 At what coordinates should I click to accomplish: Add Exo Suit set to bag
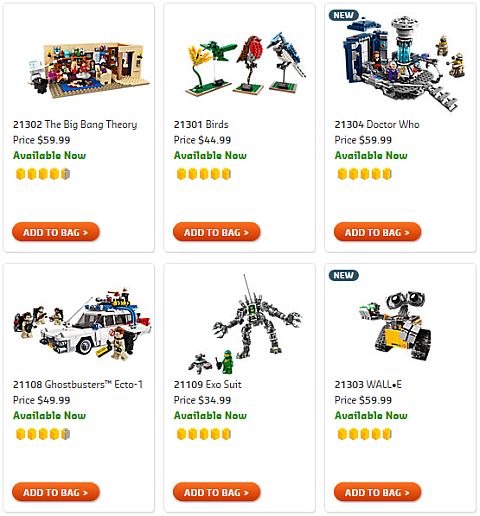tap(216, 492)
